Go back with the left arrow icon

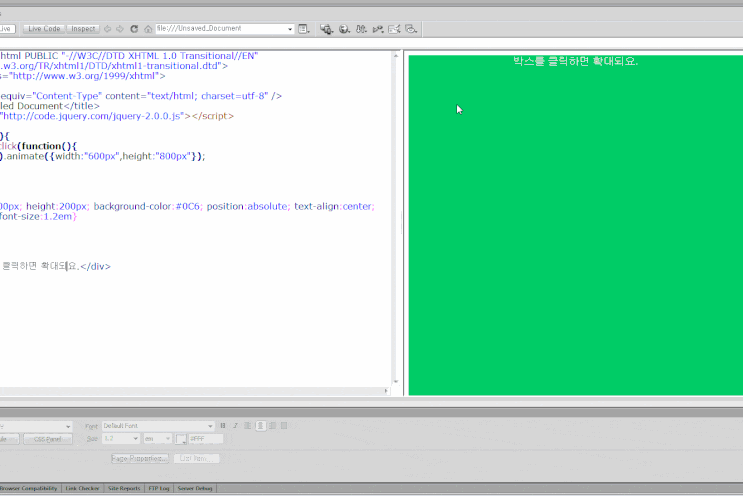point(108,29)
